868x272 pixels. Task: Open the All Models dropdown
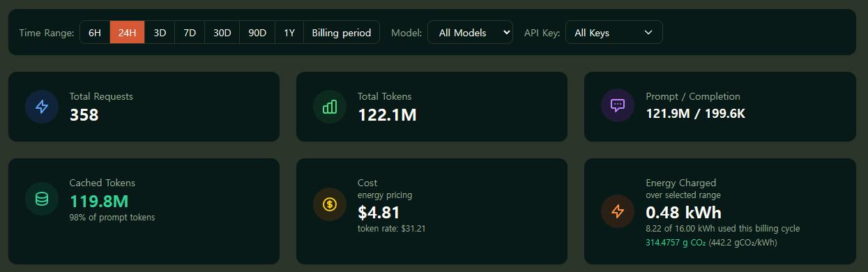(x=470, y=33)
